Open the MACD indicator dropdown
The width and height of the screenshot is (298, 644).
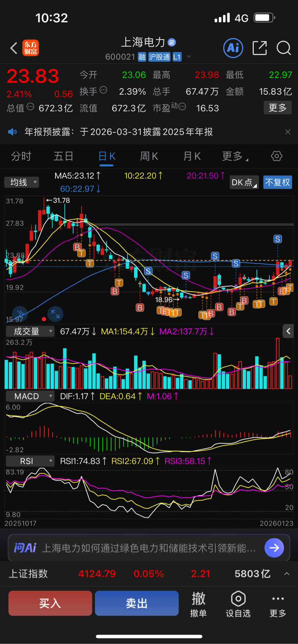click(30, 396)
